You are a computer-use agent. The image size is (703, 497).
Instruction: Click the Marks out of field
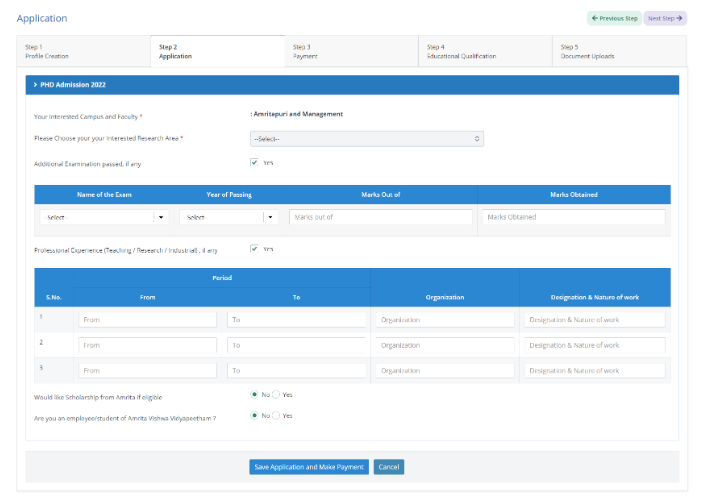pos(381,217)
